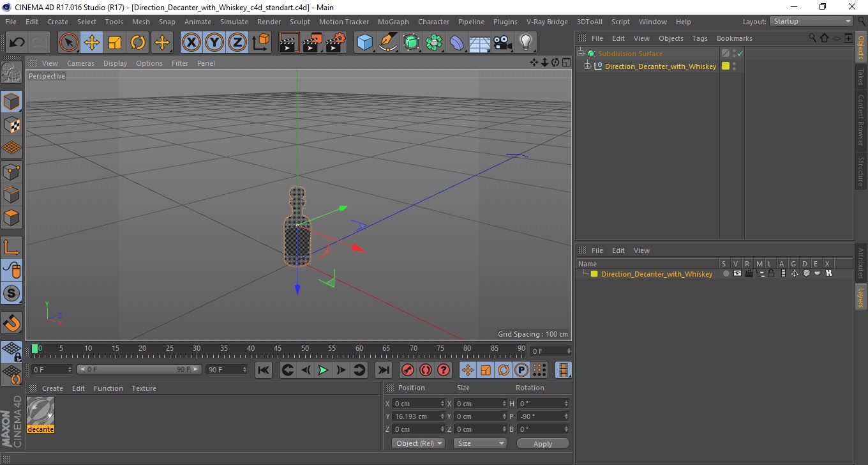Open the Size mode dropdown

480,443
